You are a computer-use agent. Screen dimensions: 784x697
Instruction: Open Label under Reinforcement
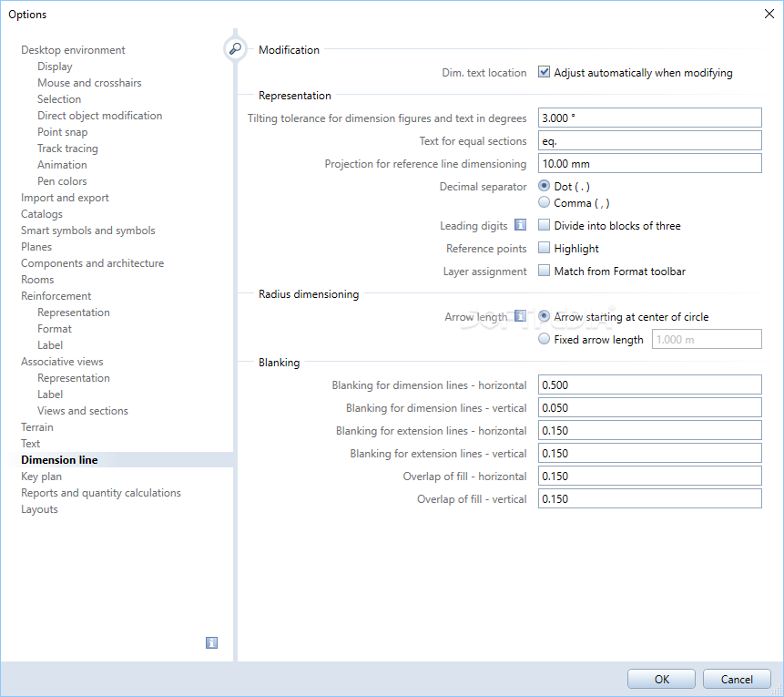[50, 344]
